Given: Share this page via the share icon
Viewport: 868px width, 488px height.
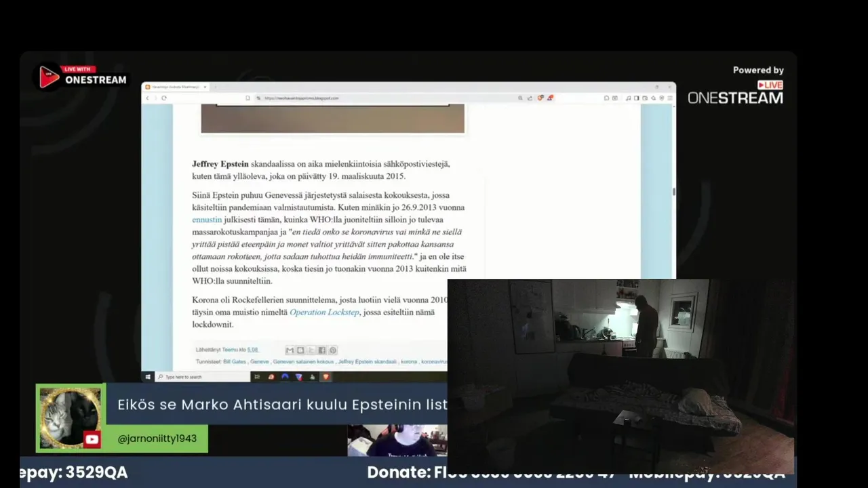Looking at the screenshot, I should (530, 98).
